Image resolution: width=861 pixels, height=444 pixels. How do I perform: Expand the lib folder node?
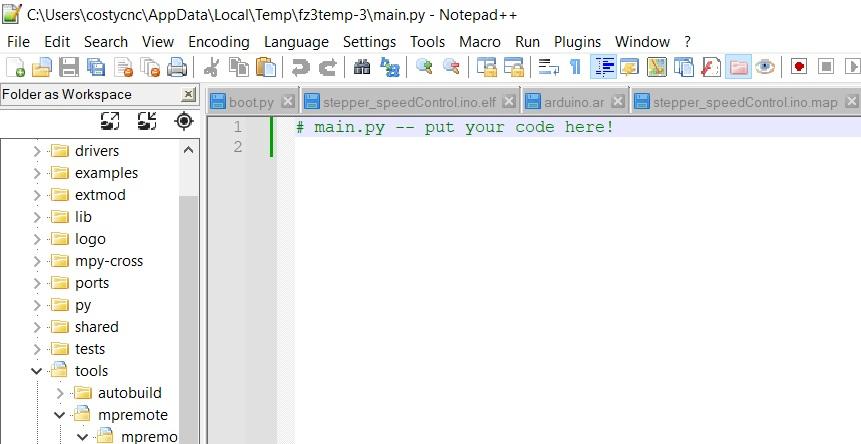pos(37,217)
